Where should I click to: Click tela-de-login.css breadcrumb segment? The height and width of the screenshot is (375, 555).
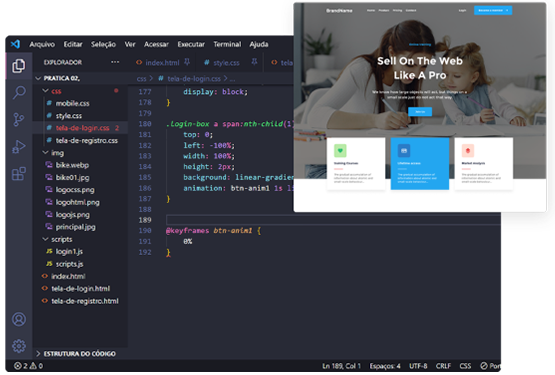194,79
